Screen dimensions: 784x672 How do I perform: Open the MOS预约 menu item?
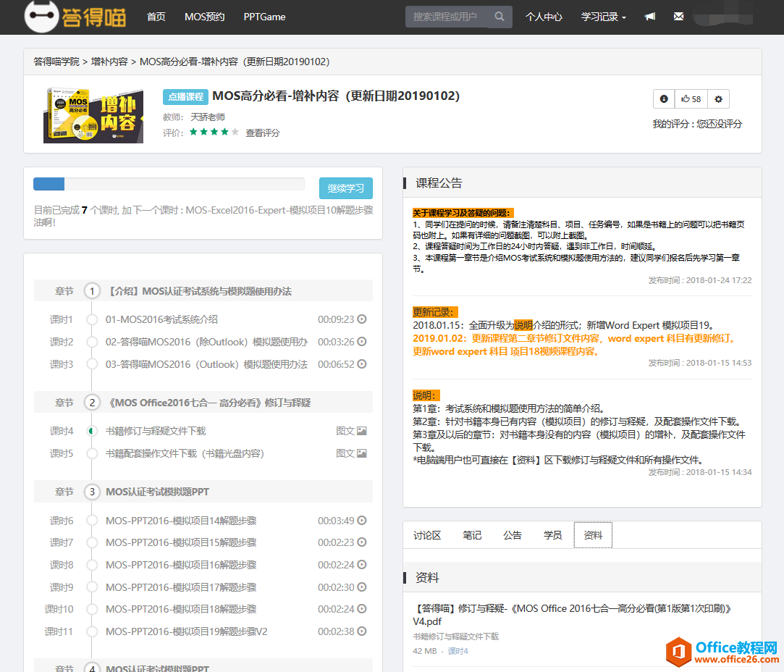(204, 17)
